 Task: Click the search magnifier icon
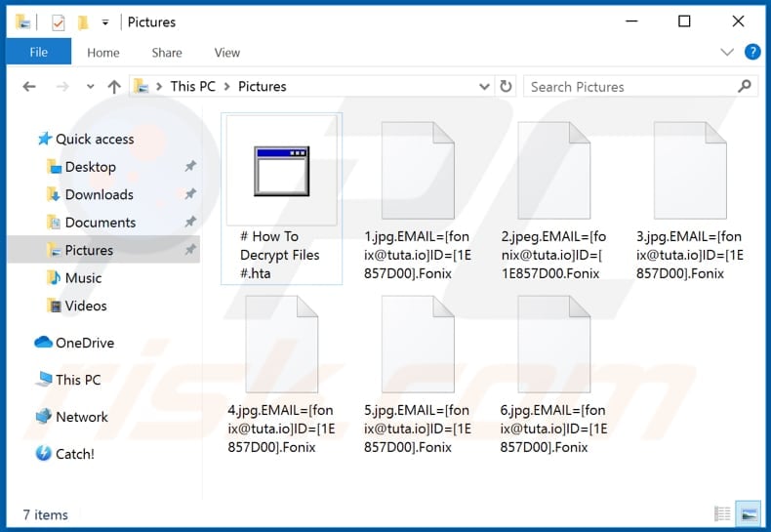[745, 87]
